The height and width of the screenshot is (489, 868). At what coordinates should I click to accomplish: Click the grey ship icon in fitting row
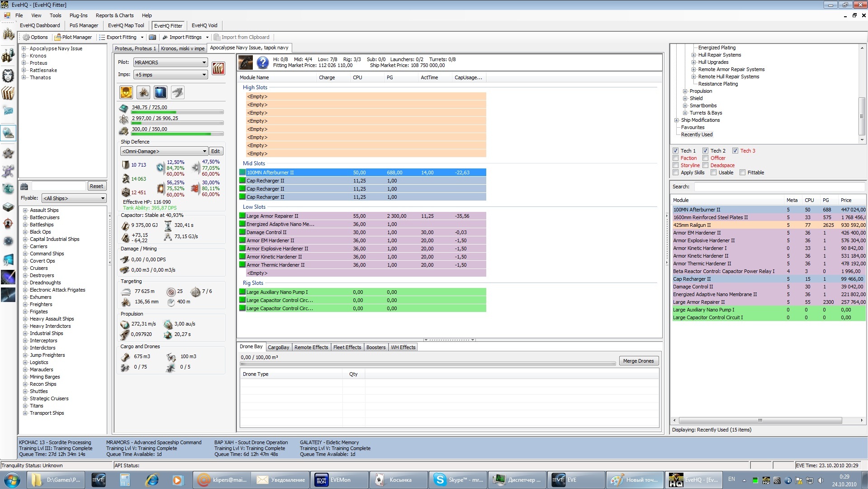pyautogui.click(x=178, y=92)
